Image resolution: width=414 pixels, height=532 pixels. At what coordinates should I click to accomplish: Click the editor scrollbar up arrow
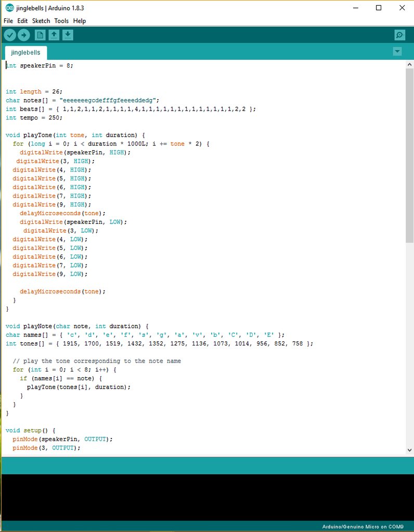(410, 64)
